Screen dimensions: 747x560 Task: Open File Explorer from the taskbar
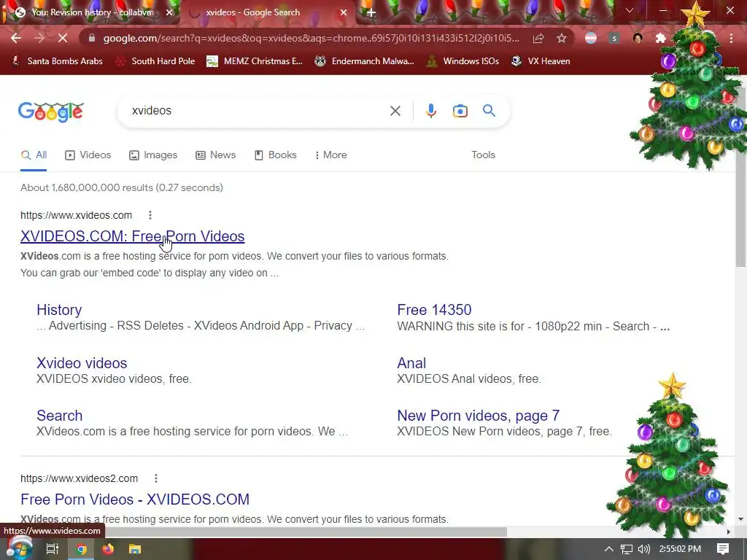pyautogui.click(x=135, y=549)
